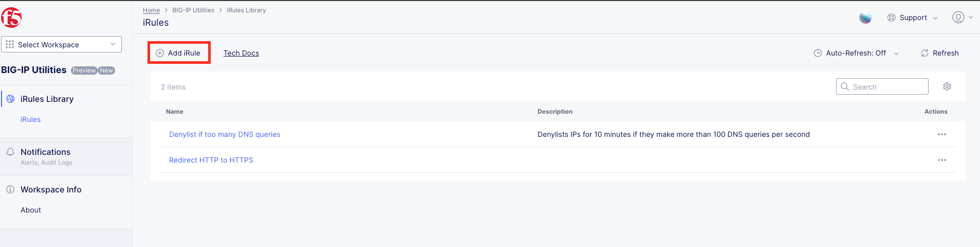This screenshot has width=980, height=247.
Task: Open table settings gear icon
Action: pos(947,86)
